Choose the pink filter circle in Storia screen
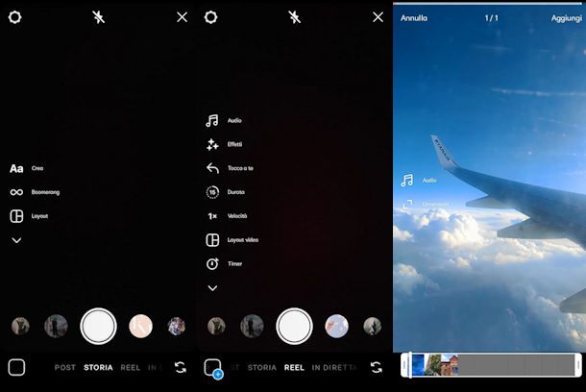 [x=140, y=327]
